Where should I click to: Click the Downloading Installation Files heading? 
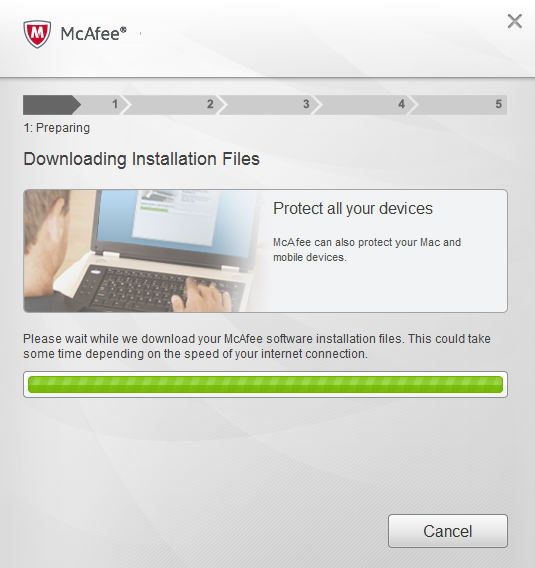pos(141,159)
